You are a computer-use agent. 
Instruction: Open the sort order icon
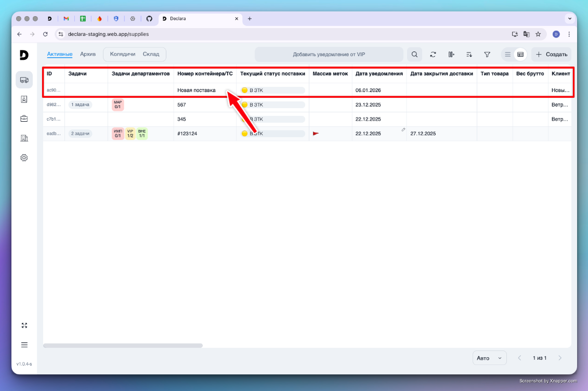[469, 55]
